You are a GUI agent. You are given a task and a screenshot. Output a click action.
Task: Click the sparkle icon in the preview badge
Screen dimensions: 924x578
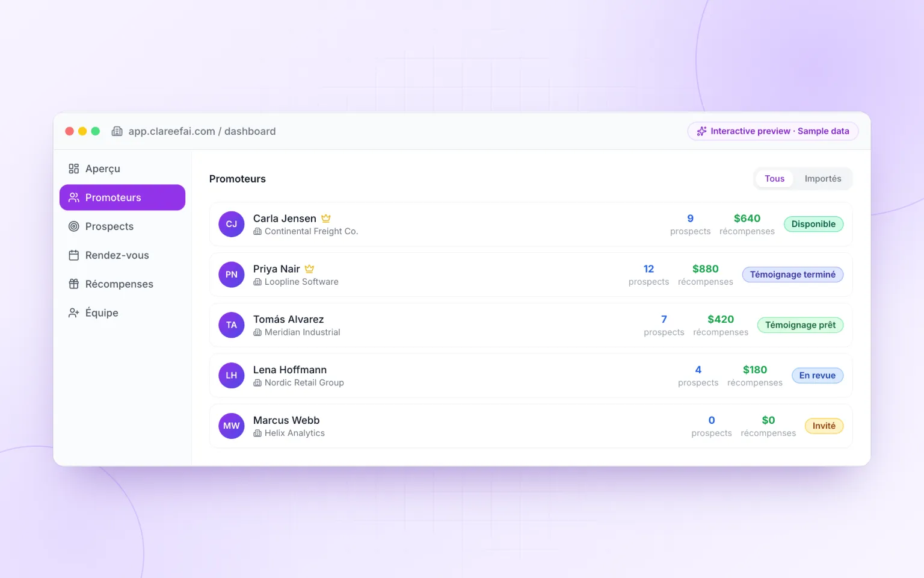pyautogui.click(x=701, y=131)
